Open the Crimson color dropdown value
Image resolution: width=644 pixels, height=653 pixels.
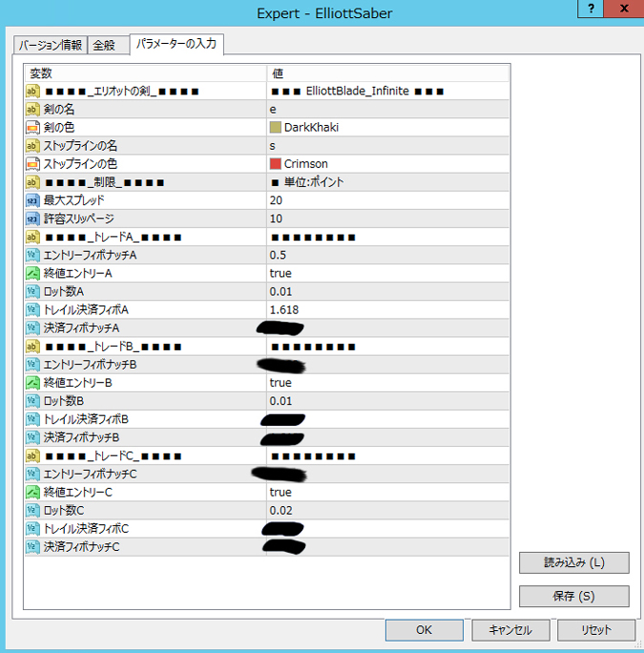tap(388, 163)
